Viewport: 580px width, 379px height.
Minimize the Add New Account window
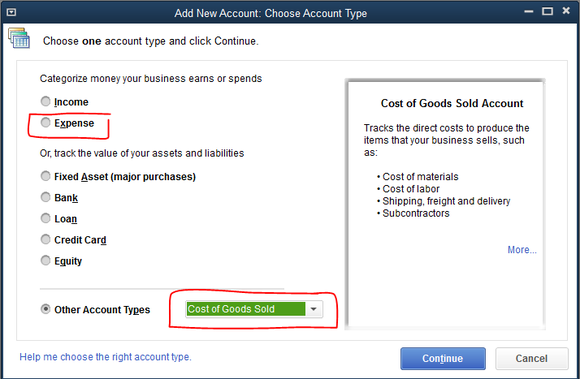pyautogui.click(x=529, y=11)
